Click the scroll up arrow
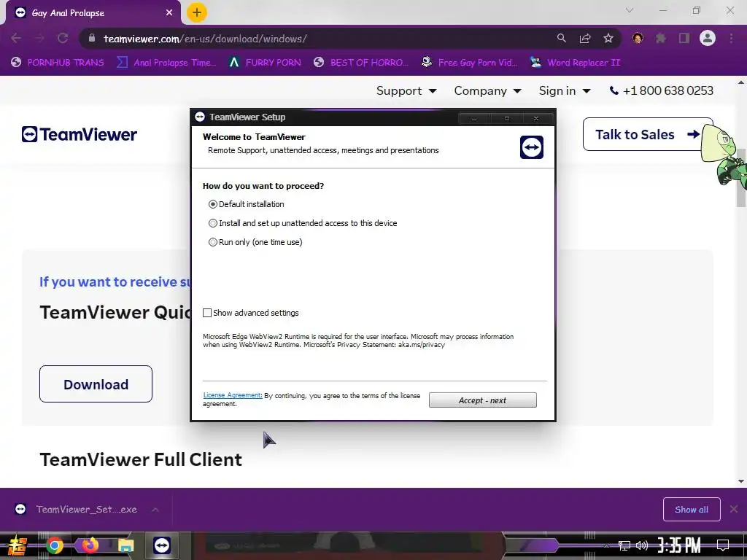The height and width of the screenshot is (560, 747). [x=741, y=82]
